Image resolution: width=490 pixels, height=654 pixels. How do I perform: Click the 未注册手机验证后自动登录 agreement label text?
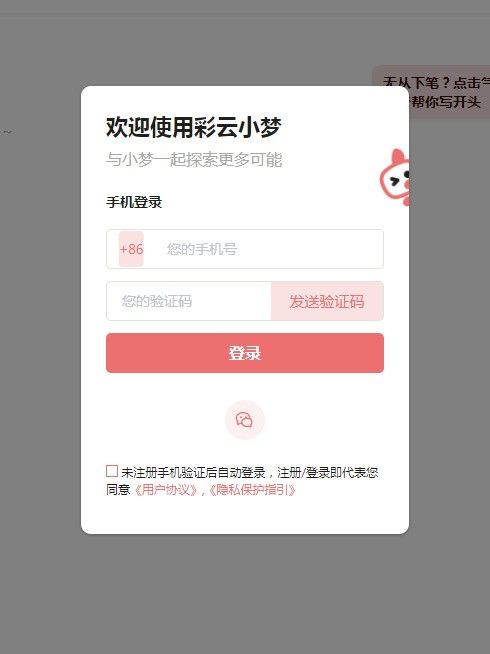(x=193, y=473)
